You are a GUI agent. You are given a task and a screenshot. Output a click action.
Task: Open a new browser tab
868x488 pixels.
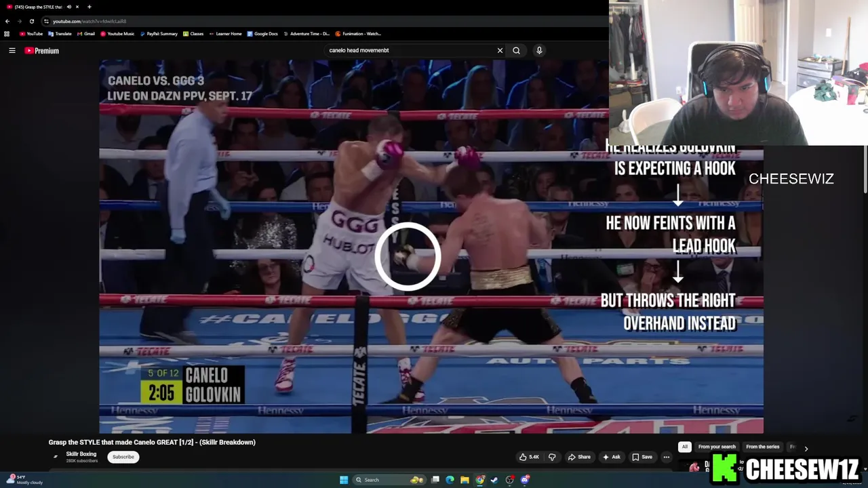tap(89, 7)
